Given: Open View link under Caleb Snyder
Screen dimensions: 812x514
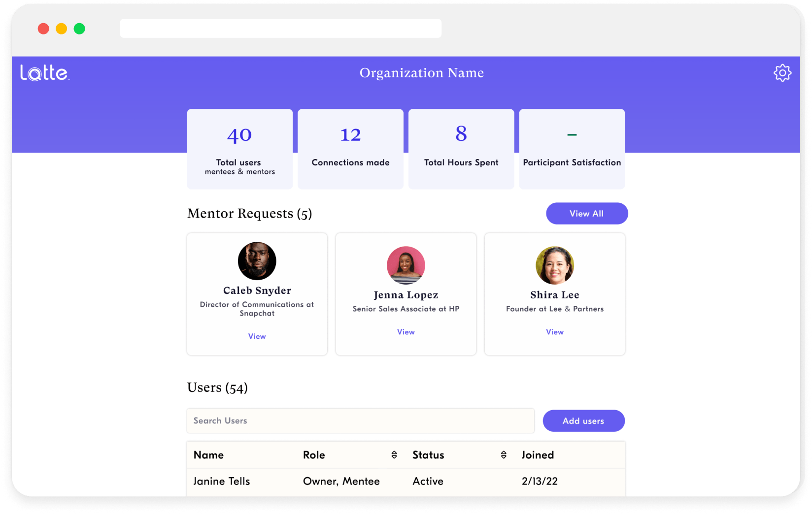Looking at the screenshot, I should (257, 336).
